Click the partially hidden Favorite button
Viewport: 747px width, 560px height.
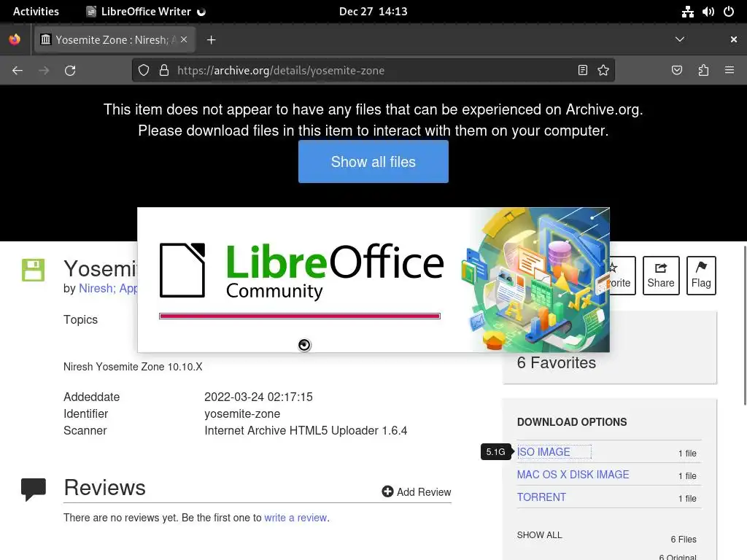click(622, 275)
